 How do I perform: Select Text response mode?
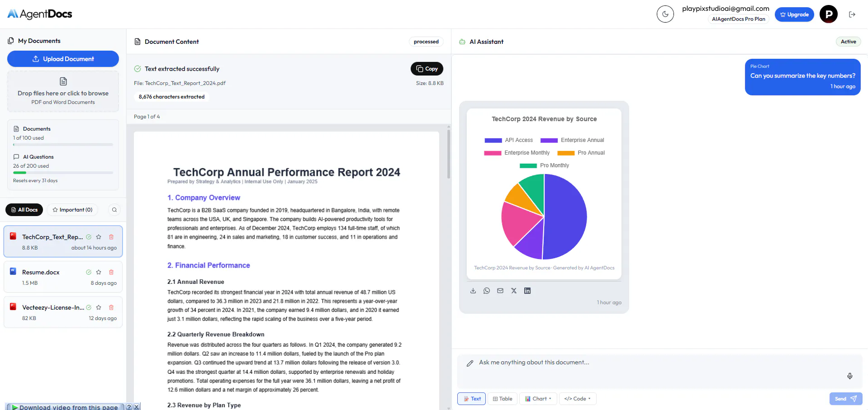(472, 399)
